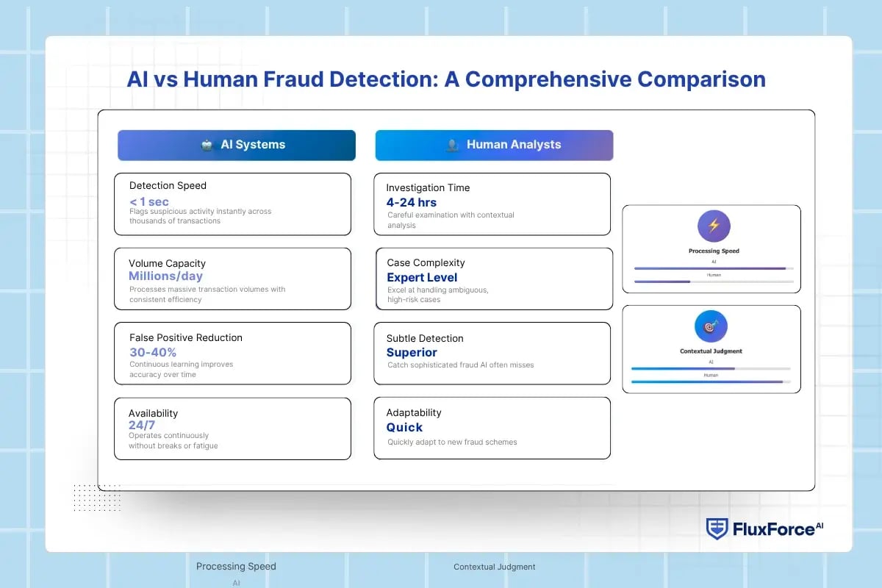
Task: Click the Availability 24/7 card
Action: coord(233,429)
